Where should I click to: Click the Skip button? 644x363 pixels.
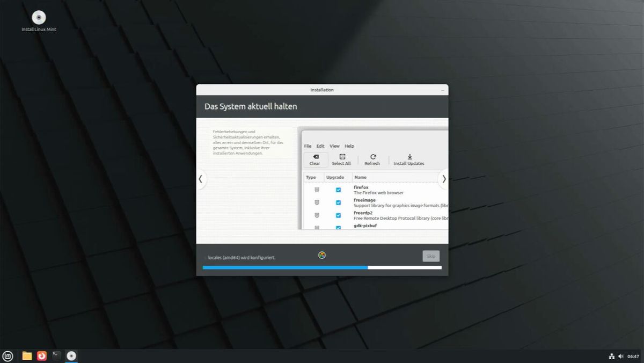(x=431, y=256)
